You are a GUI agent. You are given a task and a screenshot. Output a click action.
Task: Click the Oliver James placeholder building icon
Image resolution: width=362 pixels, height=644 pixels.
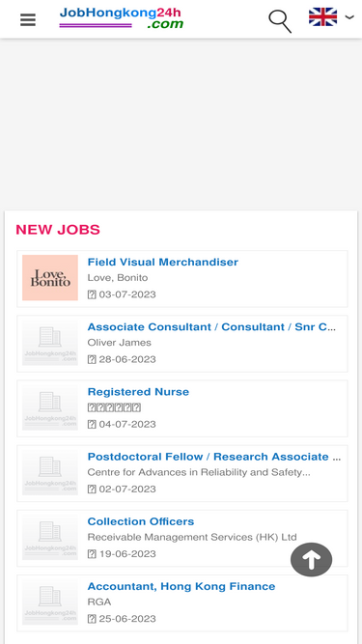[50, 343]
